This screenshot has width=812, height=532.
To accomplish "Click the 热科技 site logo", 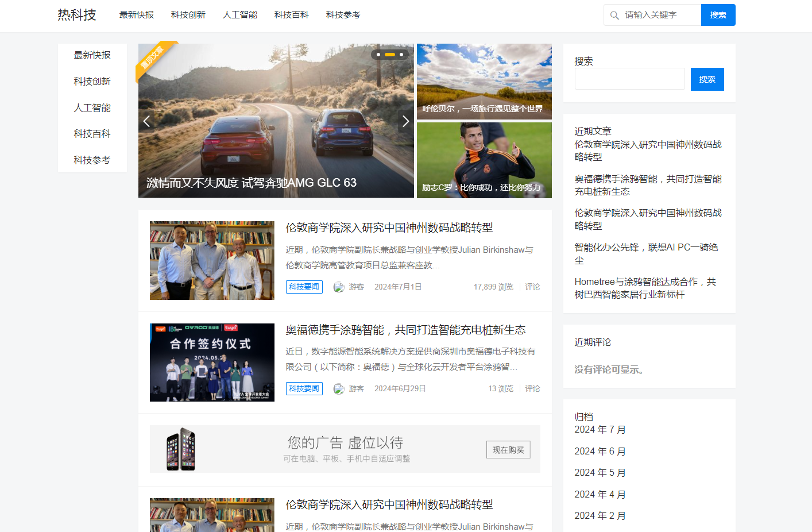I will tap(77, 15).
